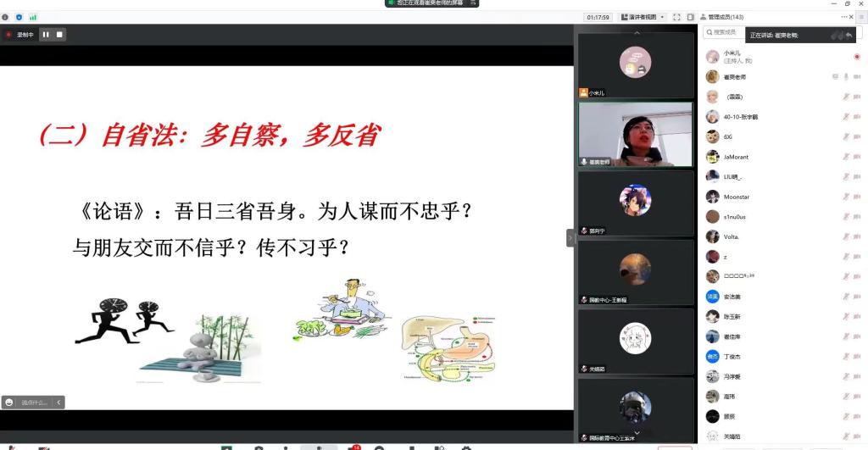Click the blue security shield icon
This screenshot has width=868, height=450.
[19, 17]
